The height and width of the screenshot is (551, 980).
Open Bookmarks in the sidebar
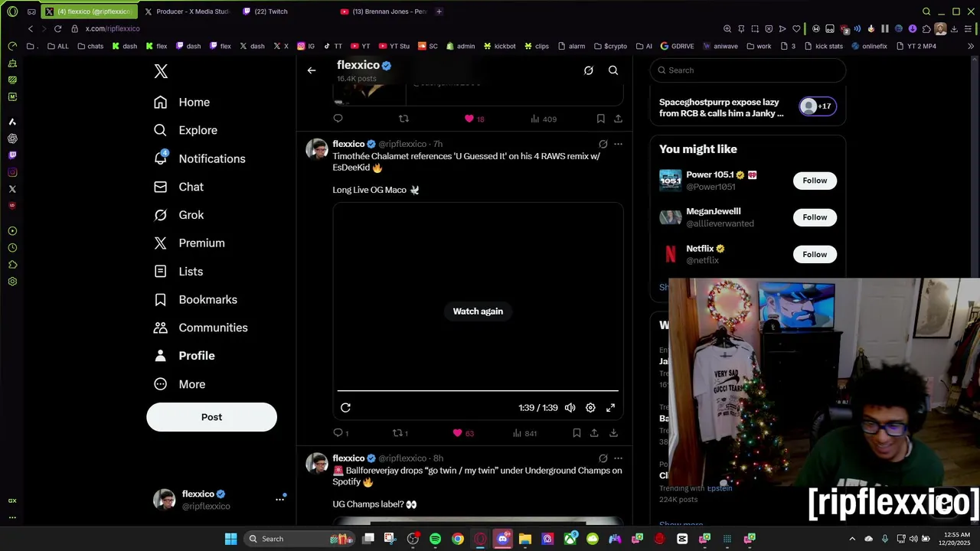coord(195,299)
